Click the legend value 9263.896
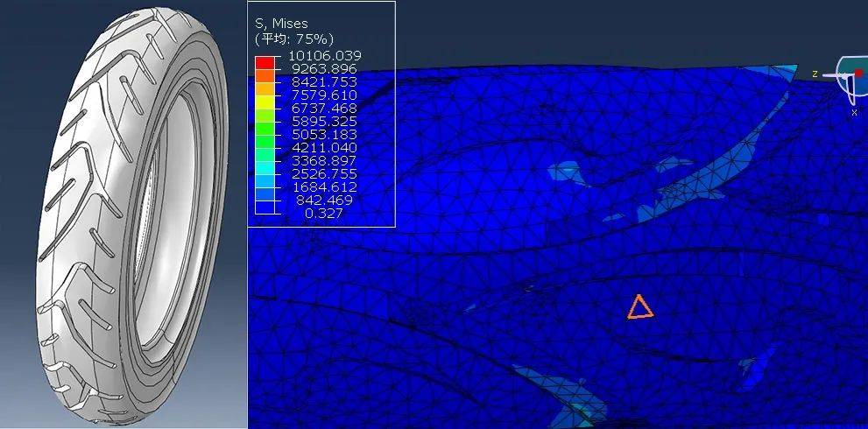 (325, 69)
